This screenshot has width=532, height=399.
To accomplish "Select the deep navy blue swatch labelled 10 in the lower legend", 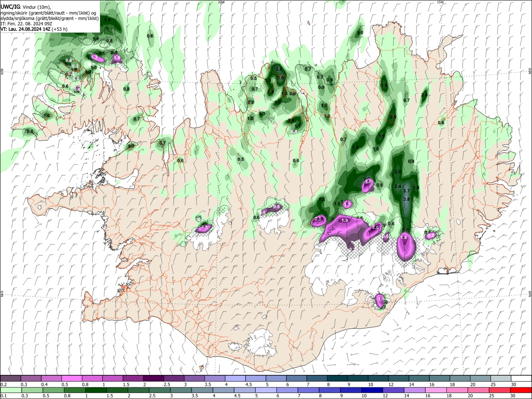I will [x=372, y=390].
